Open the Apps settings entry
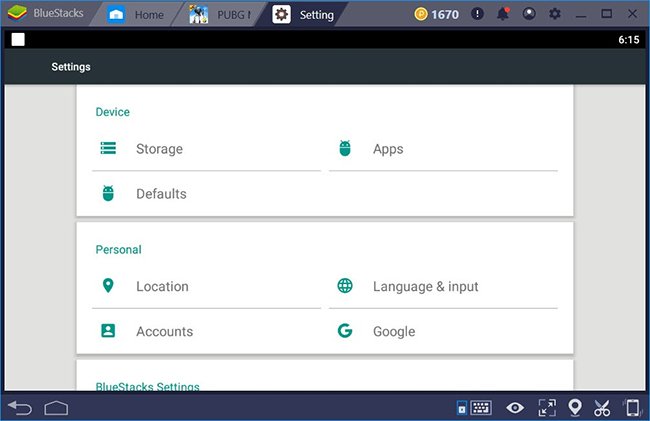 click(388, 149)
